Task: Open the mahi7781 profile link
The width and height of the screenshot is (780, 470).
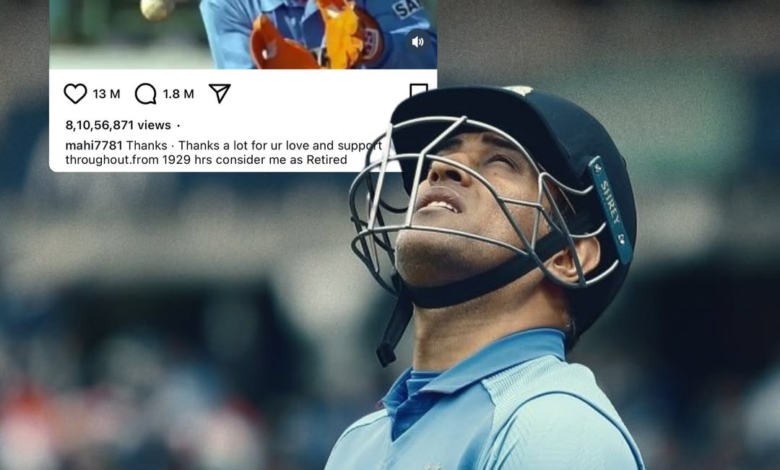Action: coord(94,145)
